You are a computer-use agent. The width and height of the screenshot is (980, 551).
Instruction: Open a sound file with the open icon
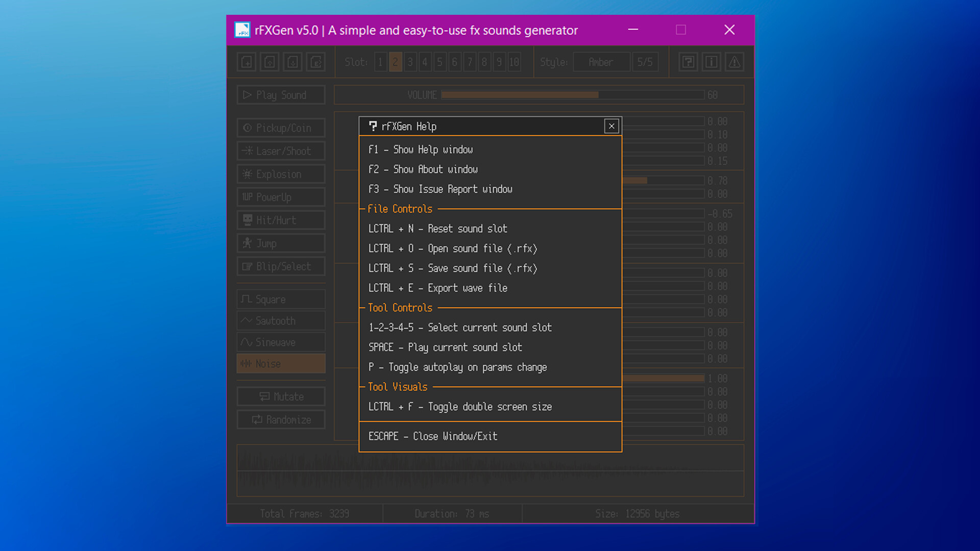coord(270,62)
